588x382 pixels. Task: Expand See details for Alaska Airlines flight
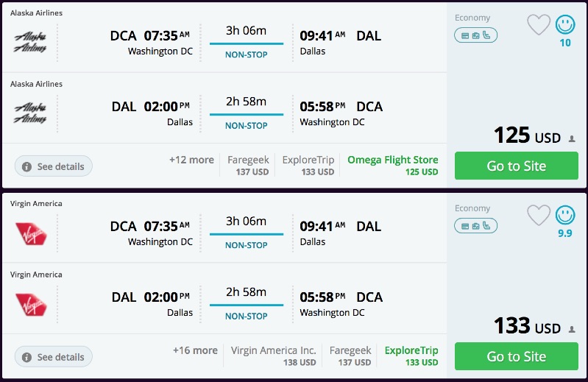[x=54, y=166]
